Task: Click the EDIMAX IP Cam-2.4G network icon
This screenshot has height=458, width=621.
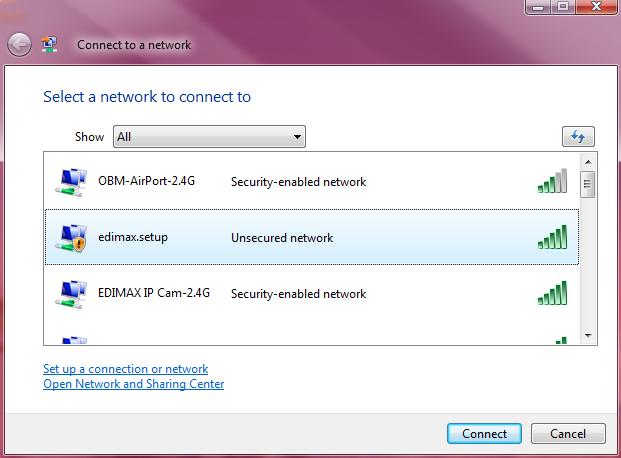Action: [71, 294]
